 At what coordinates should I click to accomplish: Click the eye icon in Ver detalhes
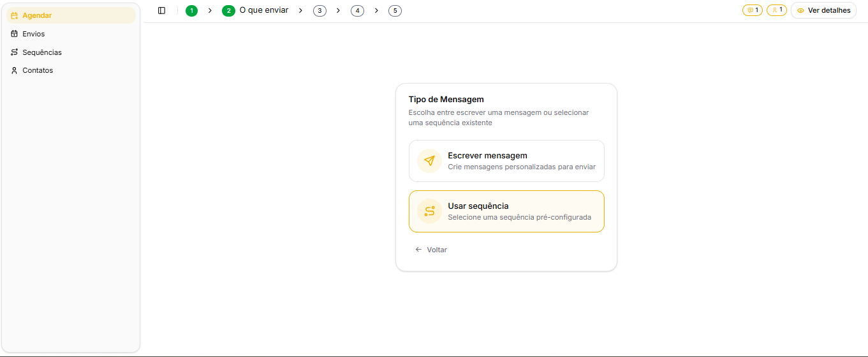pyautogui.click(x=800, y=10)
